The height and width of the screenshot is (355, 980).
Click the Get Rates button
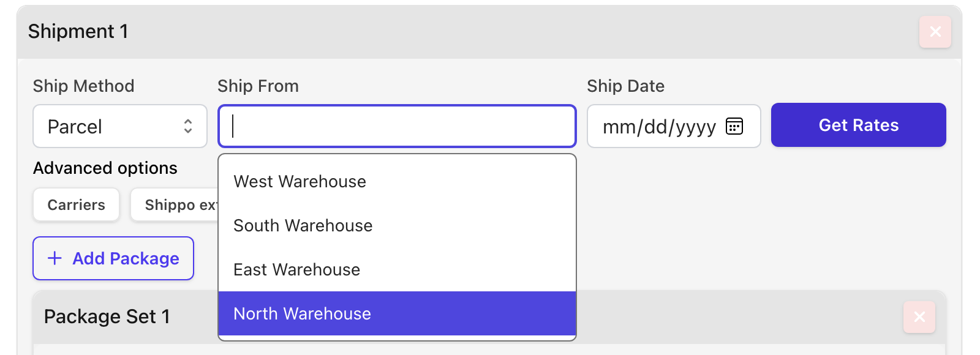pos(858,125)
